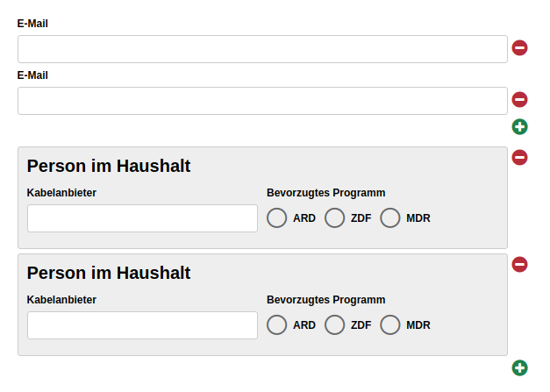550x392 pixels.
Task: Select ZDF in the first household person
Action: [x=334, y=217]
